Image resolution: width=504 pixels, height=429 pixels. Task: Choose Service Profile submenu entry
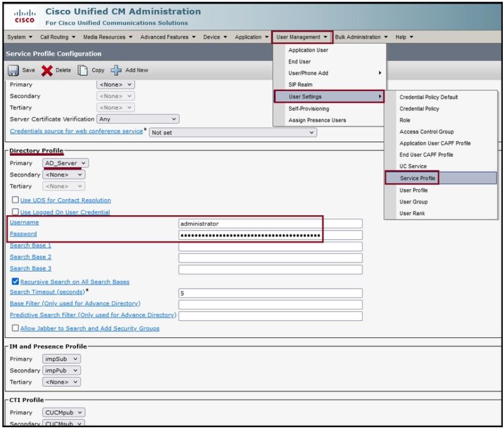point(441,178)
